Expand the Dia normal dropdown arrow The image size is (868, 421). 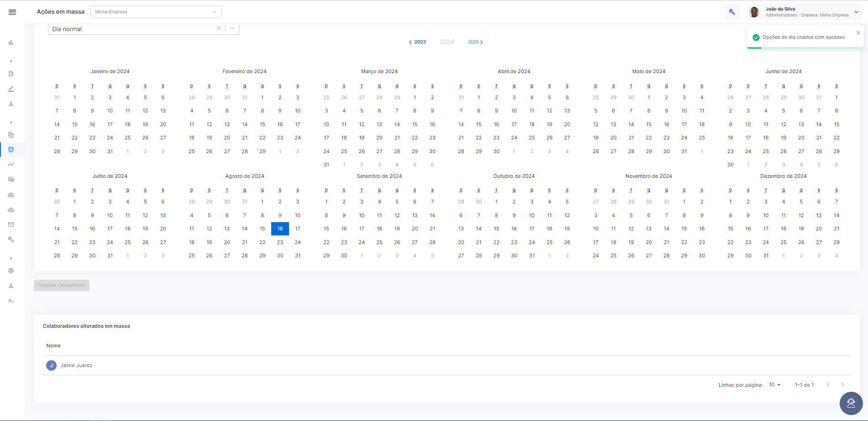(232, 28)
